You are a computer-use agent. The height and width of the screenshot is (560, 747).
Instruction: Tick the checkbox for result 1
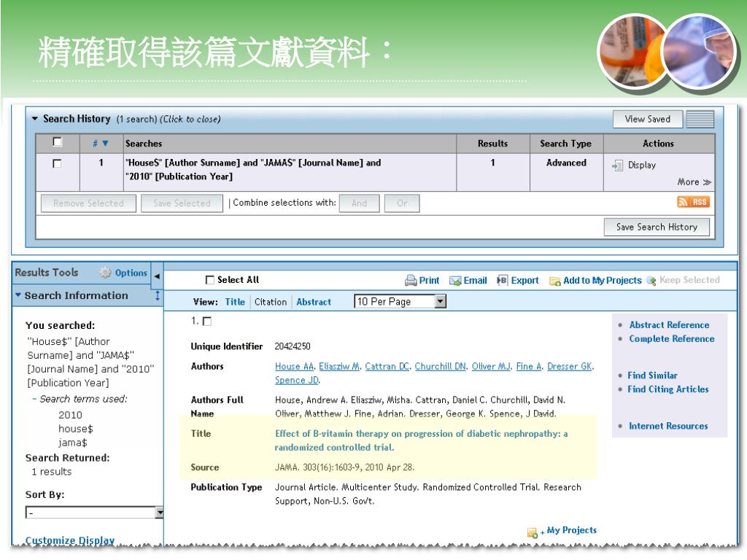pos(206,322)
